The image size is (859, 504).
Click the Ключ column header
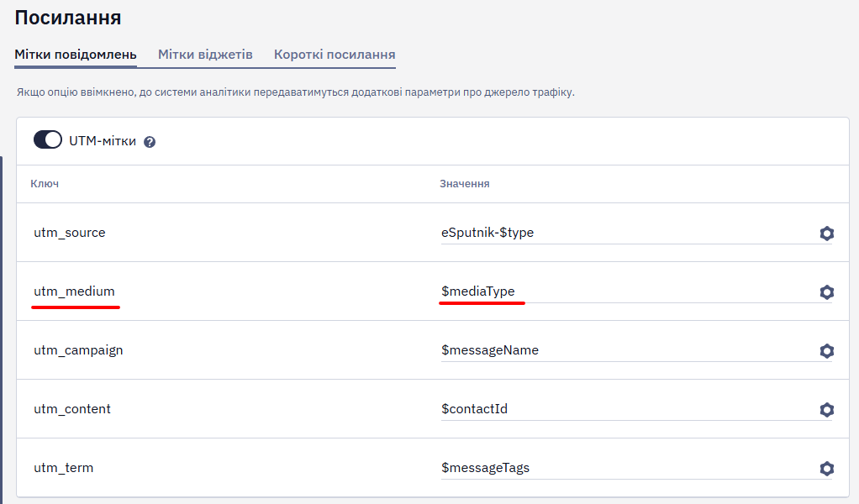tap(45, 184)
